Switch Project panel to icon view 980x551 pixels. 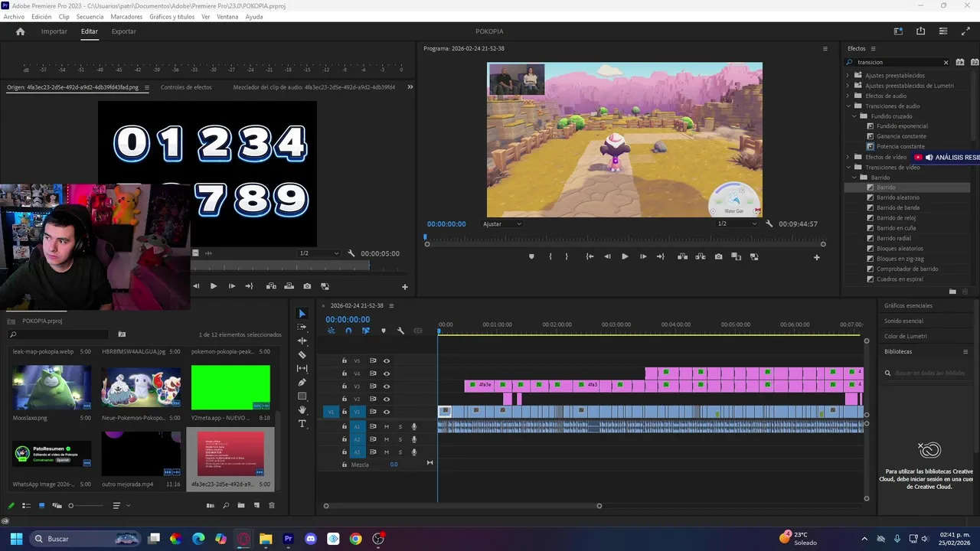pyautogui.click(x=41, y=505)
